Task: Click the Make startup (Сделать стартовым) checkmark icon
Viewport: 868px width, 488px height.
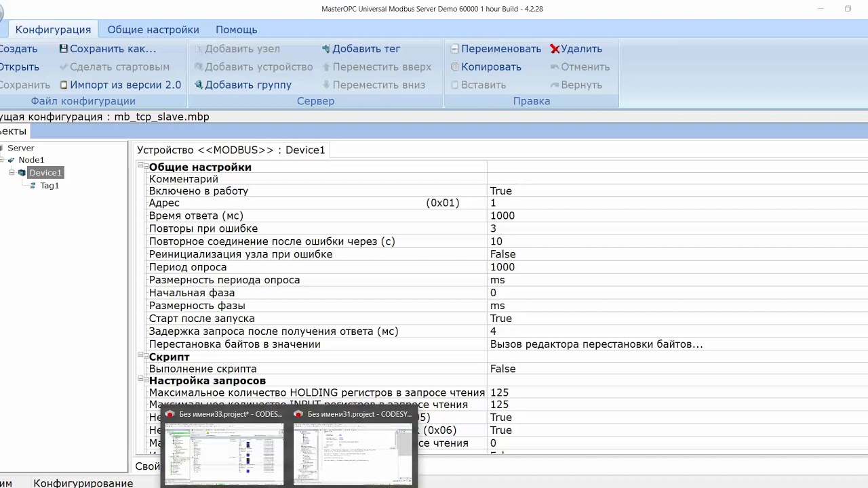Action: [63, 66]
